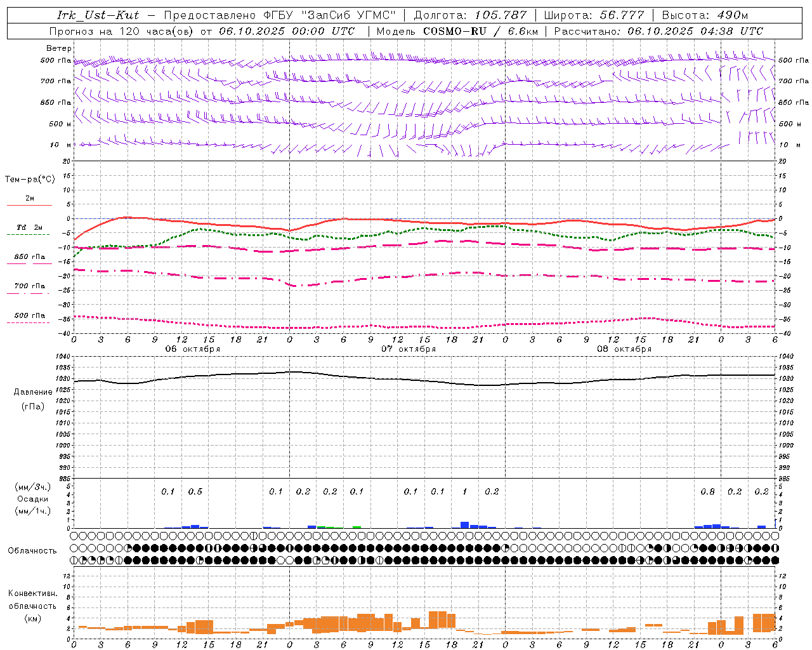Click the red solid 2м legend line

[29, 206]
